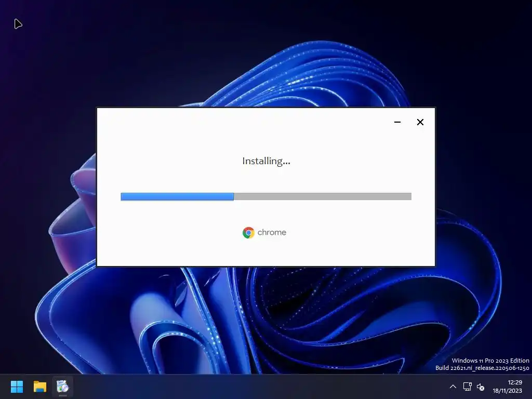Click the "chrome" wordmark text

click(x=272, y=232)
